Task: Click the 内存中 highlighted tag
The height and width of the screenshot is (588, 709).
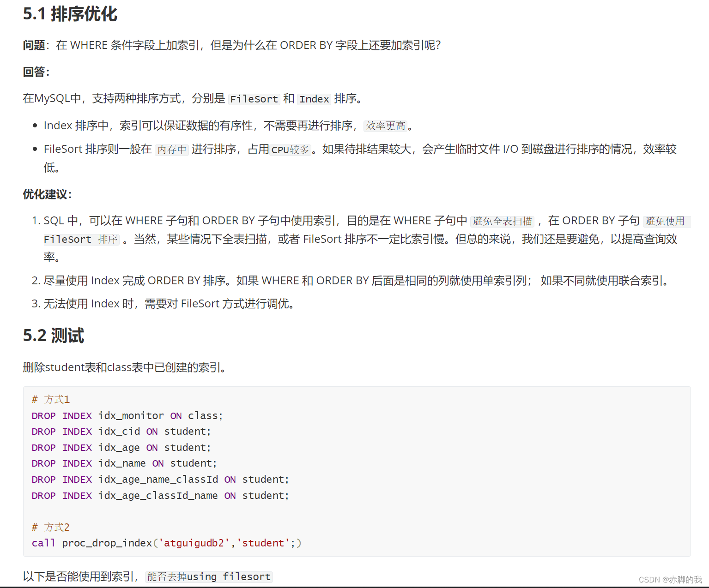Action: click(171, 149)
